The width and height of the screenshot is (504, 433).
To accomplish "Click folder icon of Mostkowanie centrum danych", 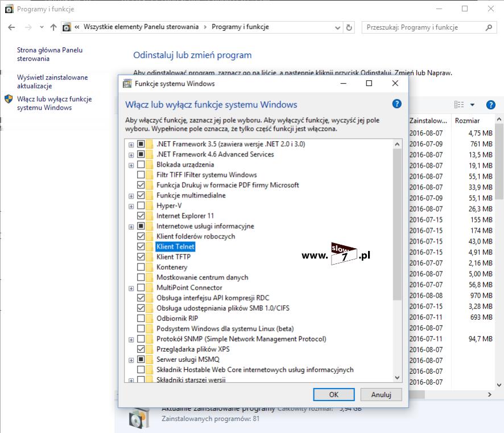I will 150,277.
